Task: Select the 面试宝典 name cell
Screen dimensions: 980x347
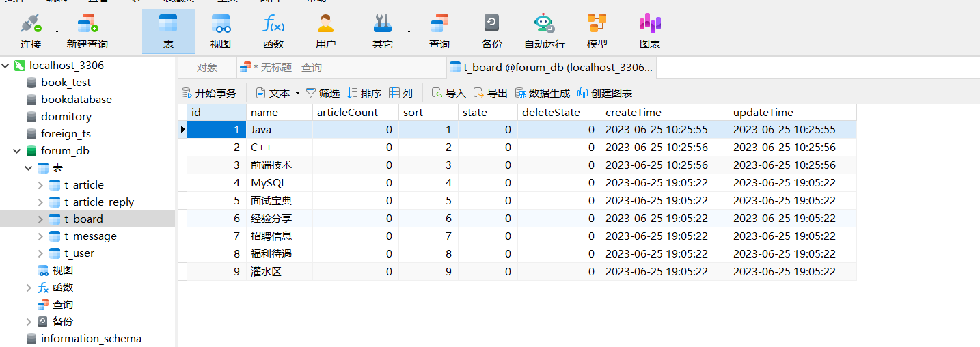Action: 280,200
